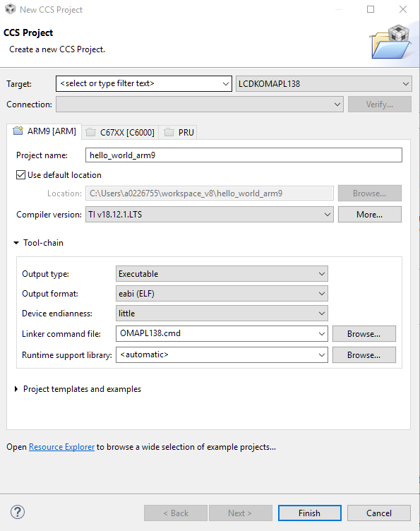Close the New CCS Project dialog
Image resolution: width=420 pixels, height=531 pixels.
click(403, 9)
